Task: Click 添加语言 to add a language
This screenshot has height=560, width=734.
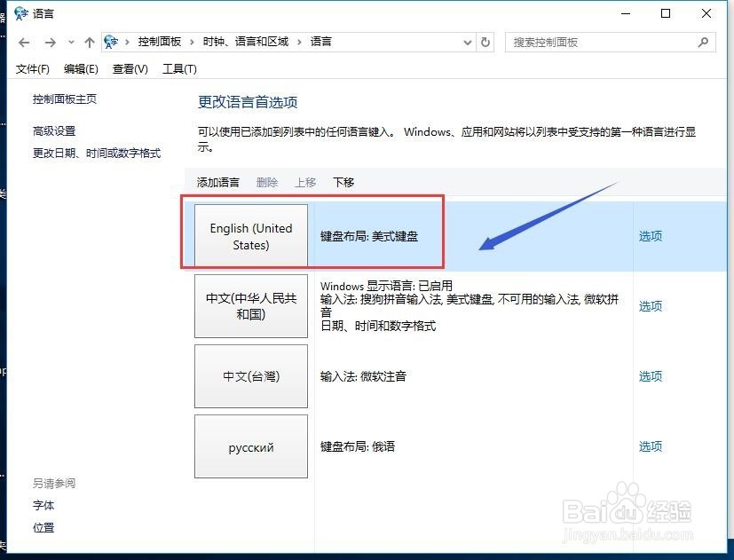Action: point(217,182)
